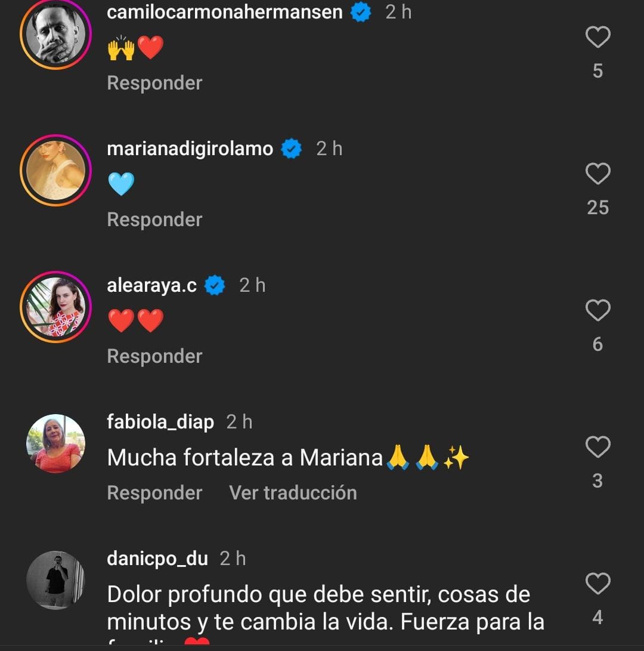Open camilocarmonahermansen's profile picture
644x651 pixels.
click(55, 34)
